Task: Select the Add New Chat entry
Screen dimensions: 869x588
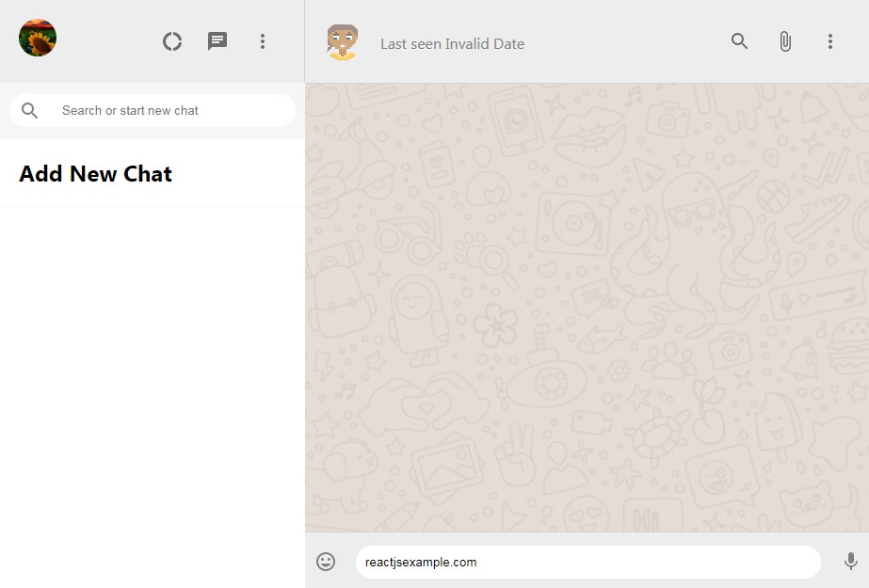Action: click(96, 174)
